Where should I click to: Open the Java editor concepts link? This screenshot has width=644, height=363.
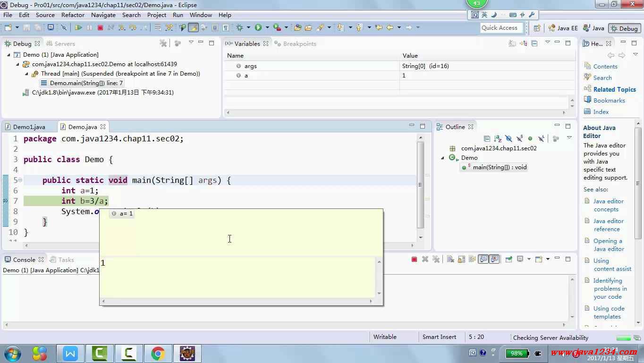pos(608,205)
